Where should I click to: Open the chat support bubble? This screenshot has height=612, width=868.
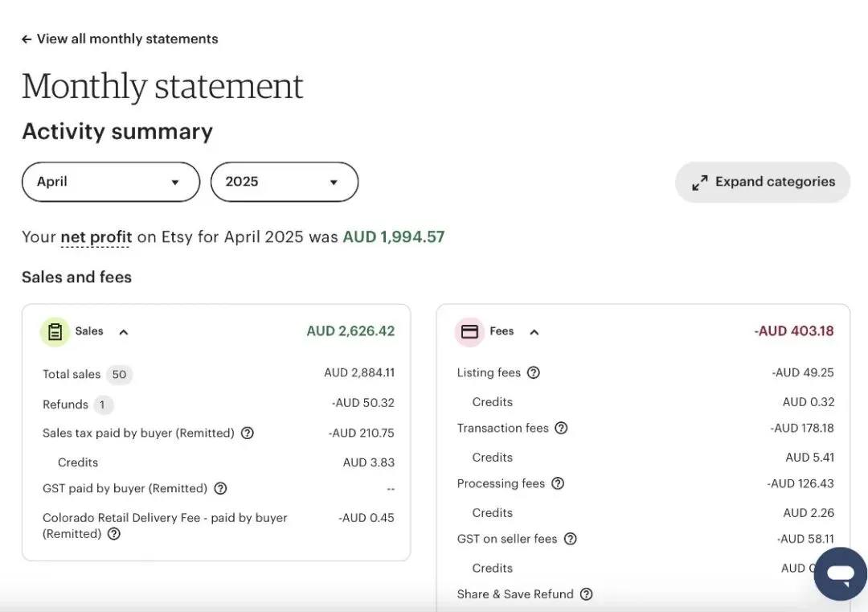[840, 573]
